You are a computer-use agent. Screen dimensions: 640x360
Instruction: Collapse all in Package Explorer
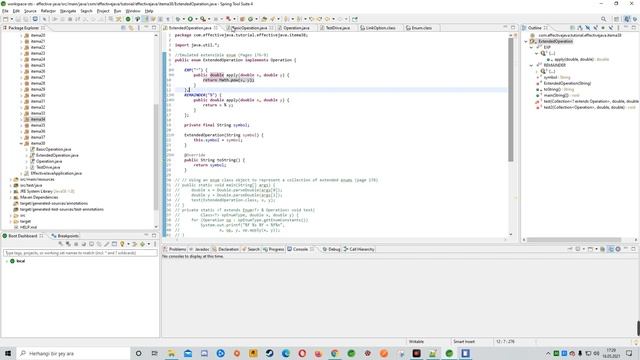click(123, 28)
